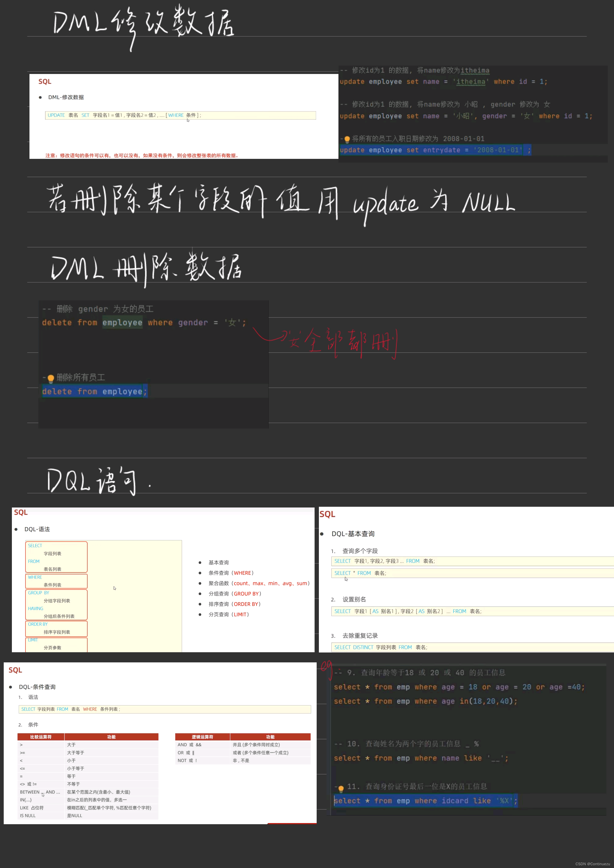Select the bullet icon beside DML-修改数据

pyautogui.click(x=41, y=97)
